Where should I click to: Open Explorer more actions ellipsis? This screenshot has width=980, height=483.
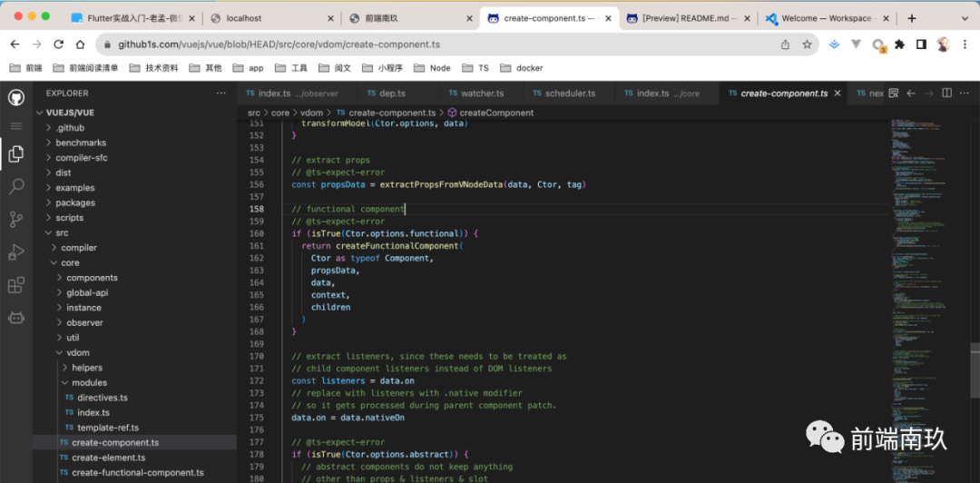pyautogui.click(x=220, y=94)
